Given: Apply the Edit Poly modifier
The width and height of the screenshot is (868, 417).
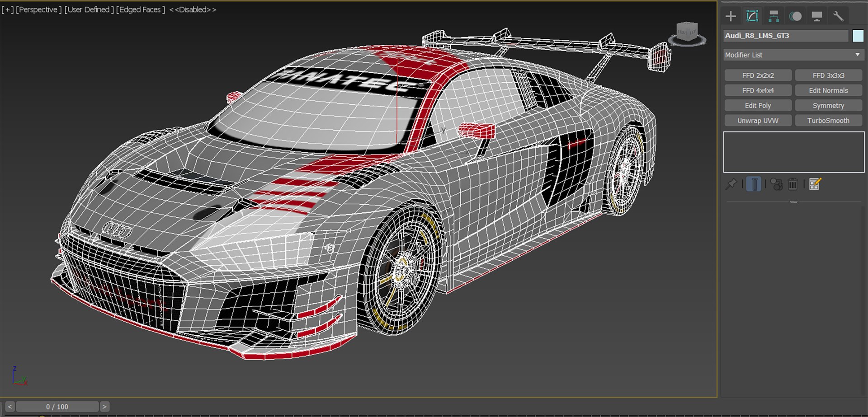Looking at the screenshot, I should point(758,106).
